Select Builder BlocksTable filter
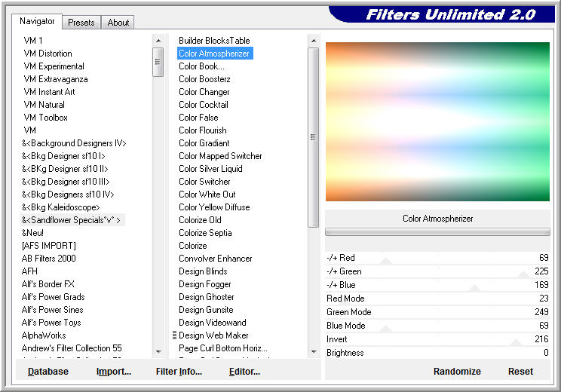This screenshot has width=561, height=392. [214, 41]
